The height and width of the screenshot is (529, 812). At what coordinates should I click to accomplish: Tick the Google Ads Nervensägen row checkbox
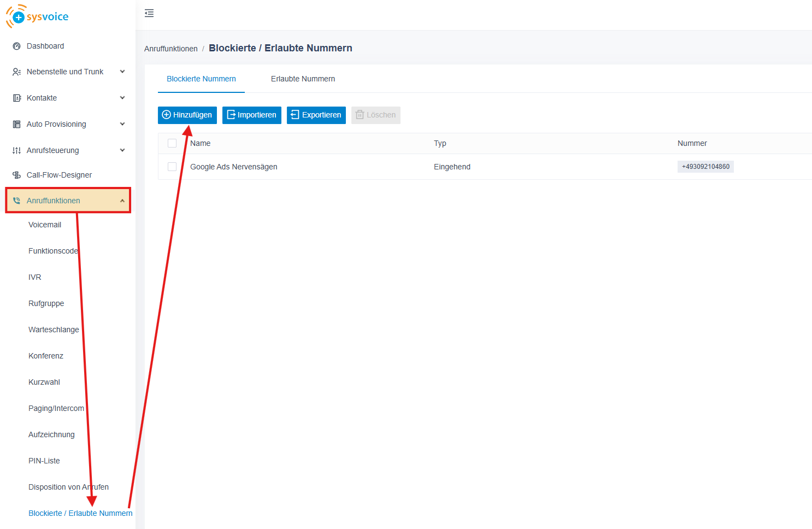(172, 167)
